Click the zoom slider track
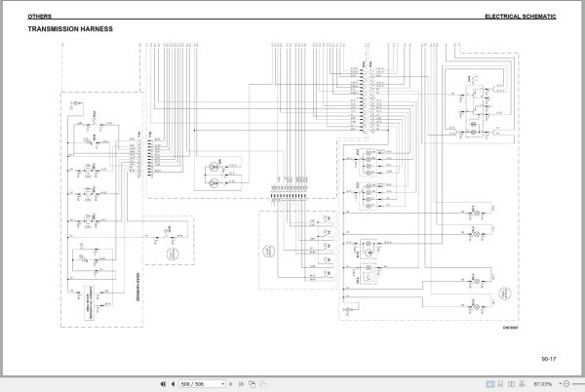 [578, 384]
